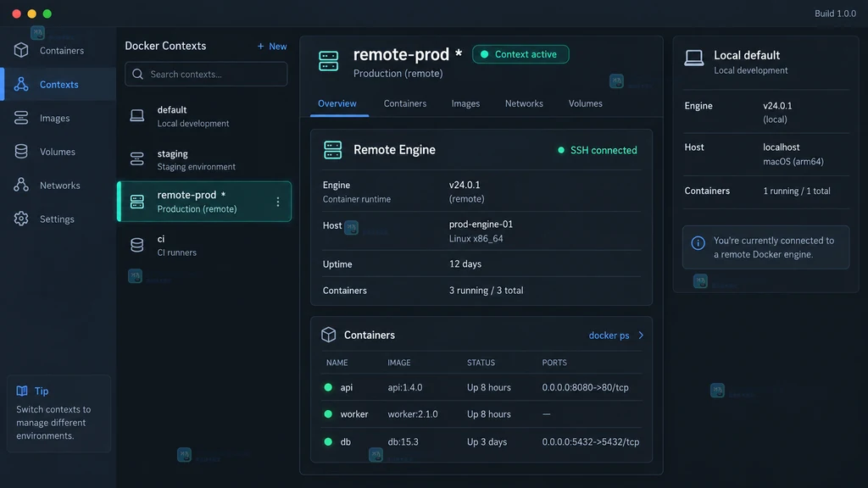
Task: Click the localhost host value
Action: (781, 147)
